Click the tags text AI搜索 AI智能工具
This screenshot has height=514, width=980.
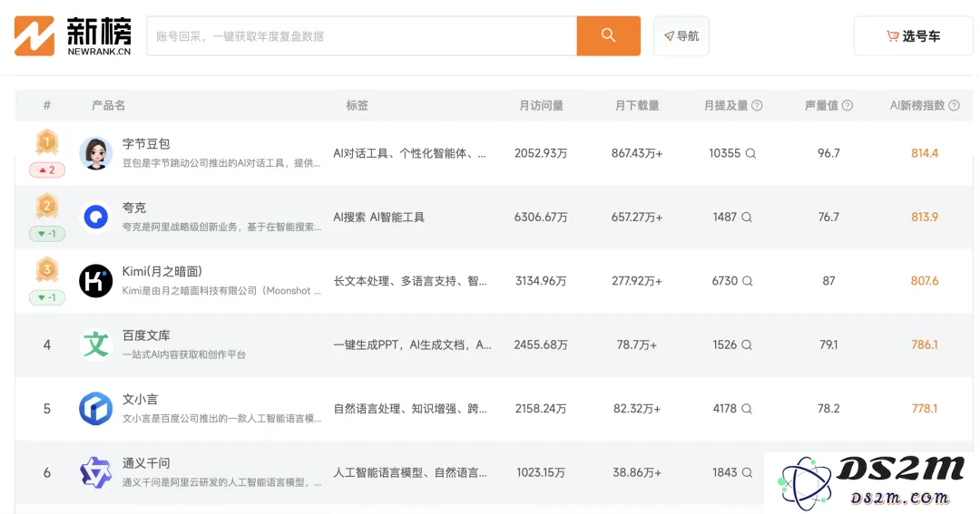click(x=378, y=218)
